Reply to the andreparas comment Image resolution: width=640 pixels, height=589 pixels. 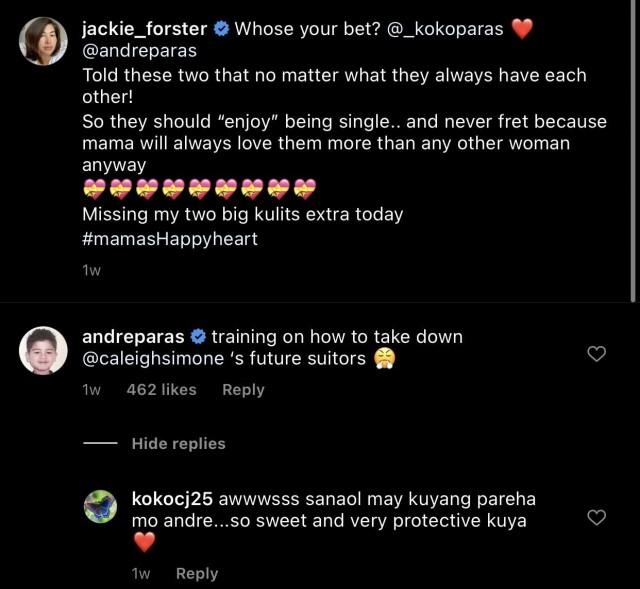point(243,389)
